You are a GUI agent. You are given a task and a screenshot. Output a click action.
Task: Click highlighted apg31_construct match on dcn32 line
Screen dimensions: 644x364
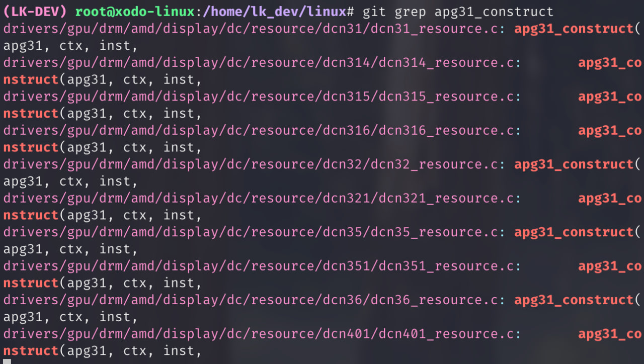tap(574, 164)
